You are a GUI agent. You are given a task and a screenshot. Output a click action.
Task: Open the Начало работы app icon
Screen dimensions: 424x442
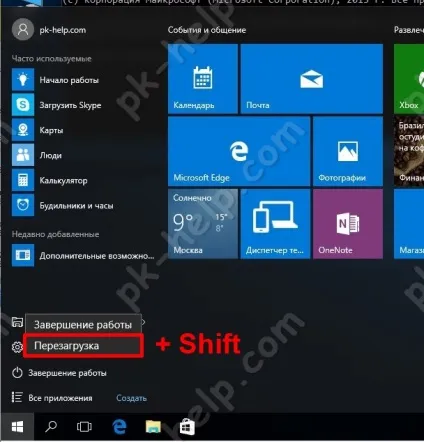click(x=23, y=80)
